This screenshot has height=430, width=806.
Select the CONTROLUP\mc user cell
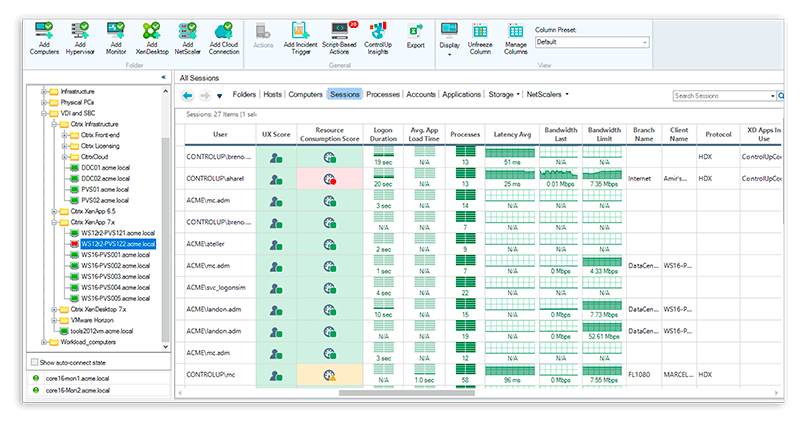[x=220, y=375]
